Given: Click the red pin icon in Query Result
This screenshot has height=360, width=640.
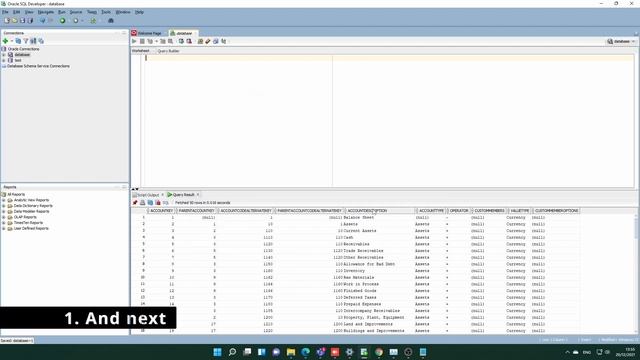Looking at the screenshot, I should coord(135,202).
